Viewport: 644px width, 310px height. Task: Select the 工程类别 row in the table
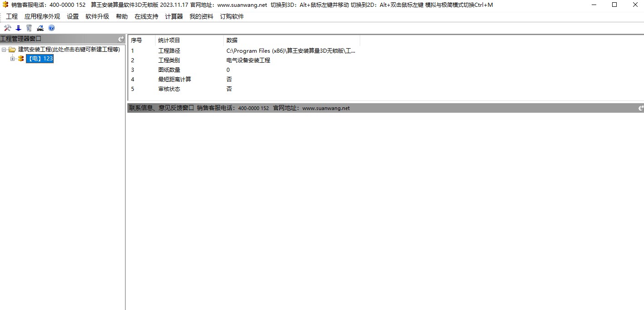[227, 60]
